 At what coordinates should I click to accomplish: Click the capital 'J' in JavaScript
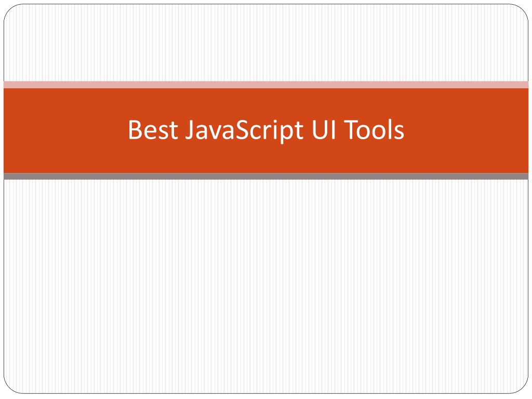pyautogui.click(x=190, y=129)
